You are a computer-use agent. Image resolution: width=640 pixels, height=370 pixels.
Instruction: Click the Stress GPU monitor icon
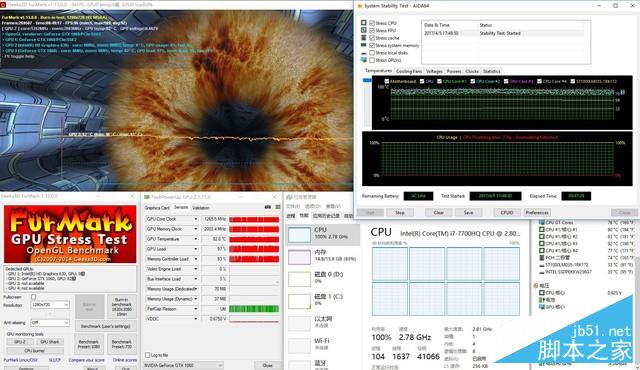pos(364,60)
